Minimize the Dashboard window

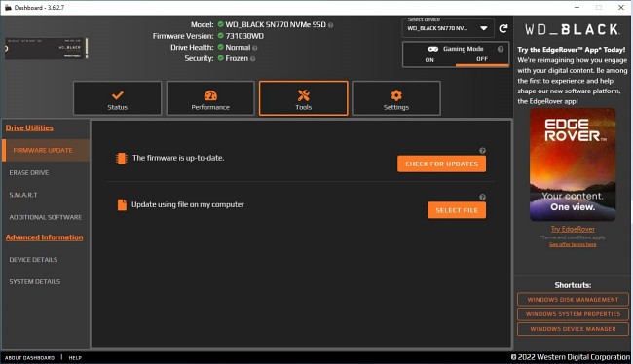point(577,7)
